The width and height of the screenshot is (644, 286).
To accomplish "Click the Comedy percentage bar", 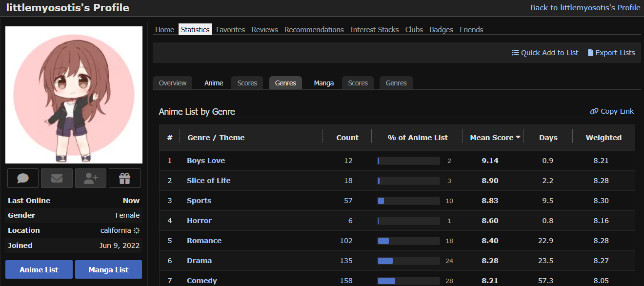I will [x=408, y=281].
